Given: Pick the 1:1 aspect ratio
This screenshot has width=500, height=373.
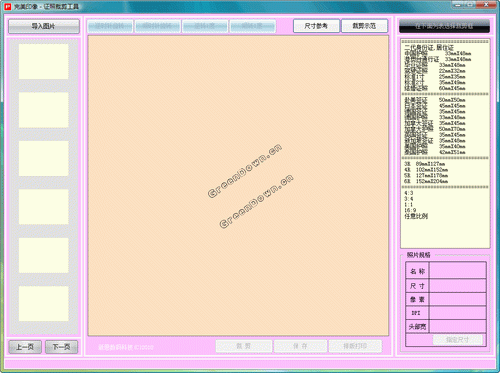Looking at the screenshot, I should [x=409, y=205].
